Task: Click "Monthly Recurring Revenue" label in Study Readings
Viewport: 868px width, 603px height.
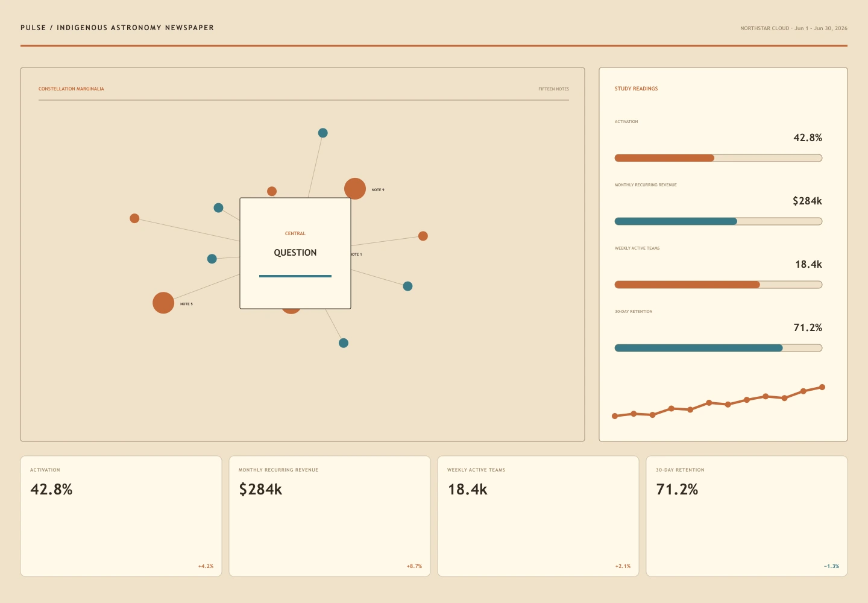Action: click(646, 185)
